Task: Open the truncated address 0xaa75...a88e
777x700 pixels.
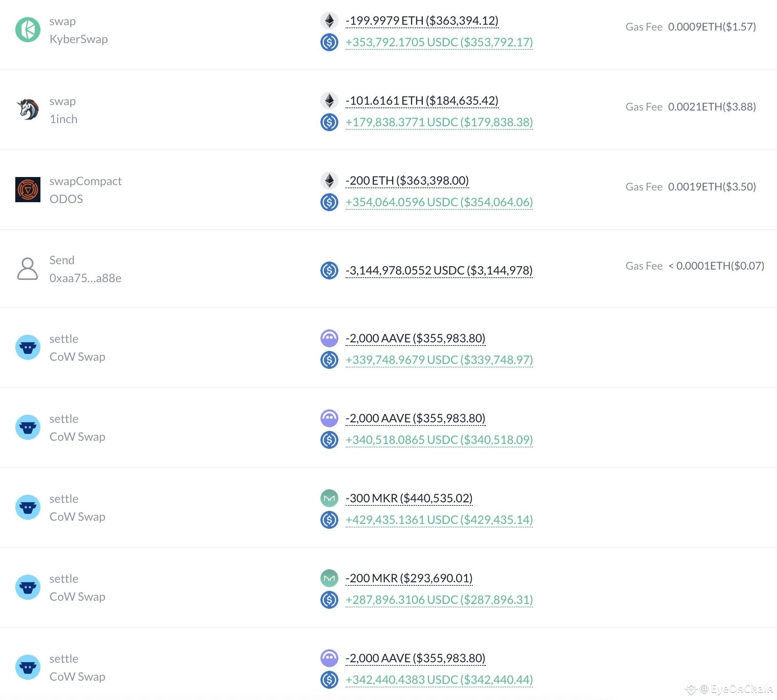Action: [85, 278]
